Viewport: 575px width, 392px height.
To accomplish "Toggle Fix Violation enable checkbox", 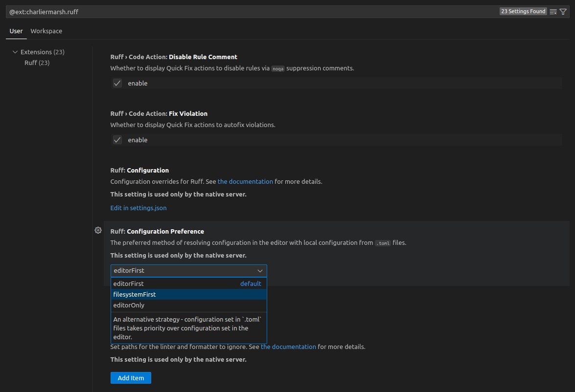I will pos(117,140).
